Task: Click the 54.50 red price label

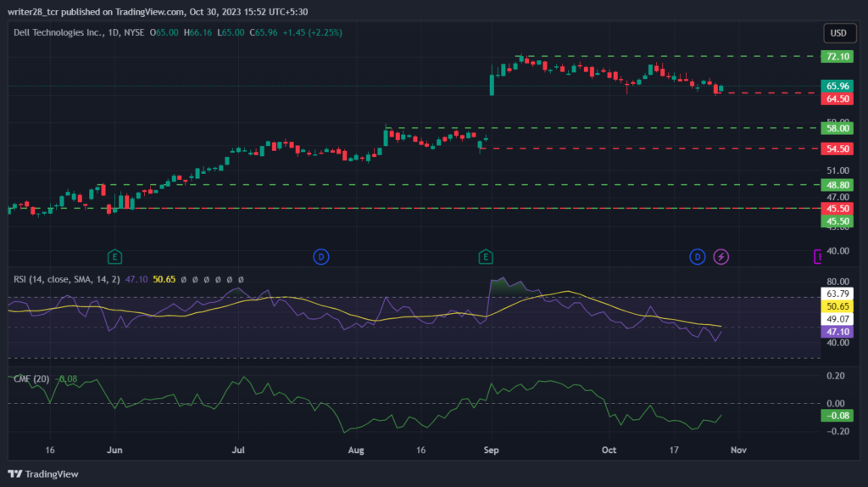Action: (837, 148)
